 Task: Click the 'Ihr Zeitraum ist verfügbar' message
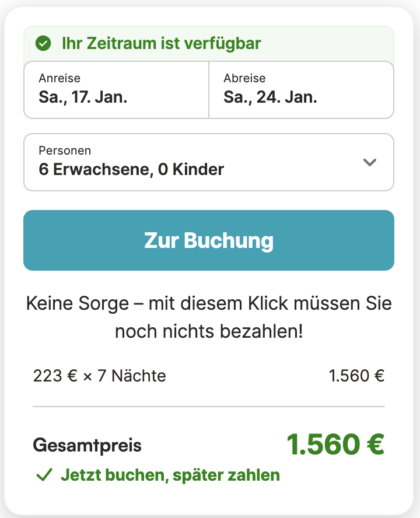[x=161, y=43]
